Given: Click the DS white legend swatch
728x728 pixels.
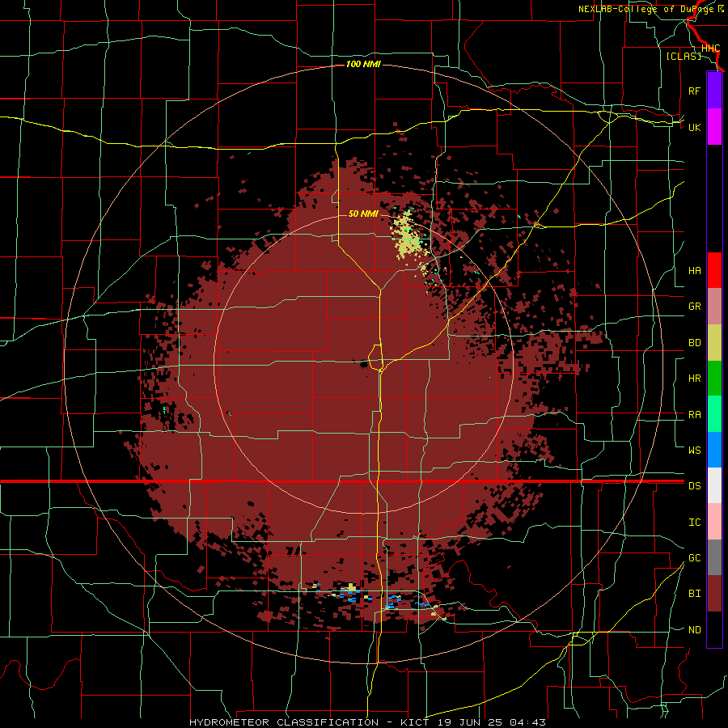Looking at the screenshot, I should coord(714,485).
